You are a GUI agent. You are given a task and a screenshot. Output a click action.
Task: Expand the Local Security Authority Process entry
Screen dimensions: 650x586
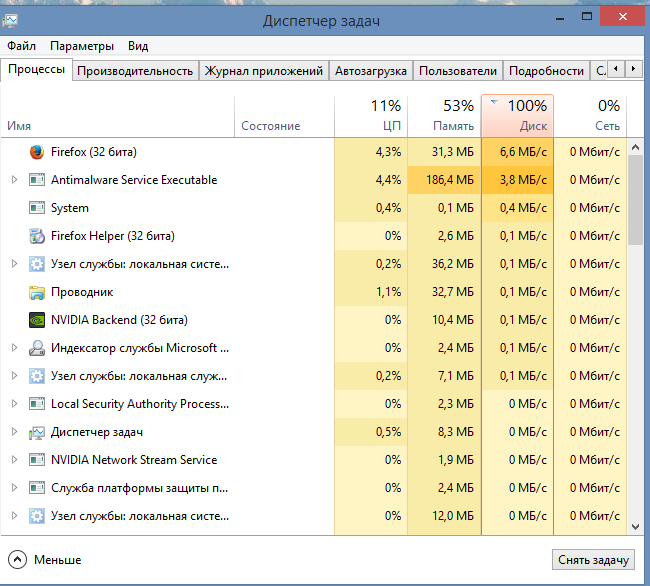pos(14,404)
